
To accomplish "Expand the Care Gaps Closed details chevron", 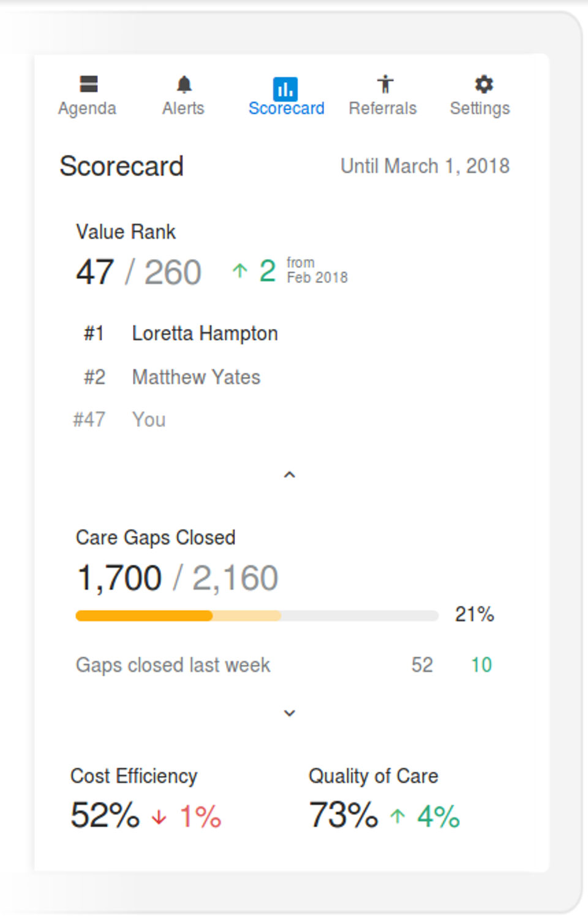I will click(290, 713).
